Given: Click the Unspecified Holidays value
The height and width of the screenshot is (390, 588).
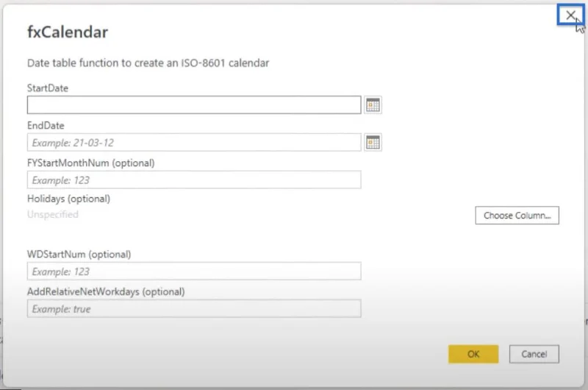Looking at the screenshot, I should (x=53, y=214).
